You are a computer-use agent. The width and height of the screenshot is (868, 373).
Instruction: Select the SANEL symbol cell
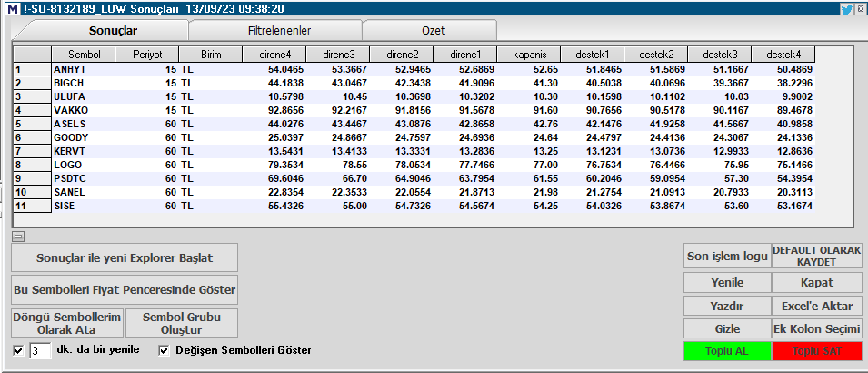tap(84, 192)
